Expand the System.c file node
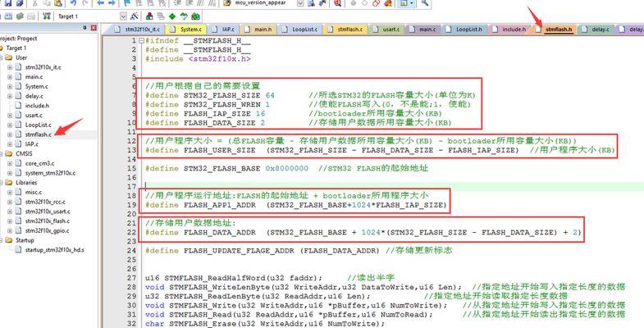 (10, 86)
